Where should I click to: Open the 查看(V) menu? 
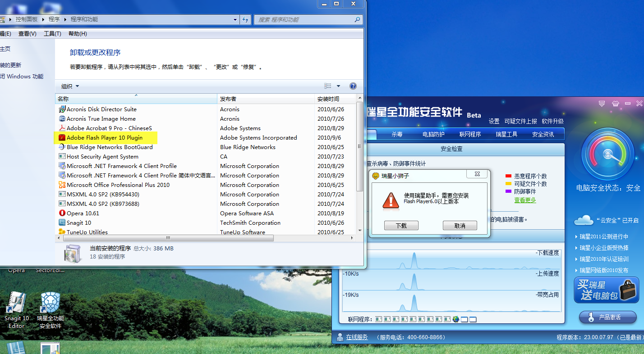point(28,34)
